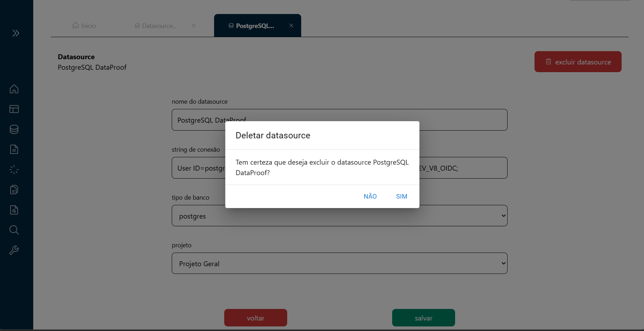
Task: Open the document icon in sidebar
Action: tap(14, 150)
